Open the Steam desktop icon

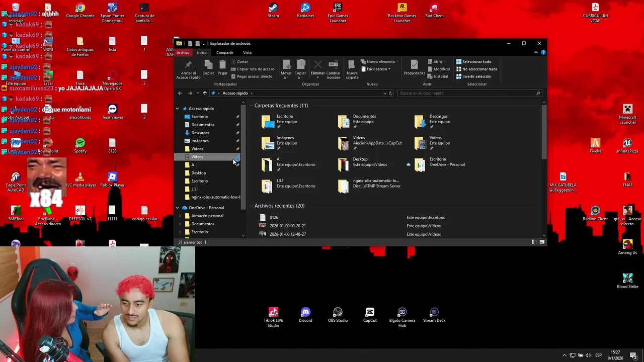[273, 11]
